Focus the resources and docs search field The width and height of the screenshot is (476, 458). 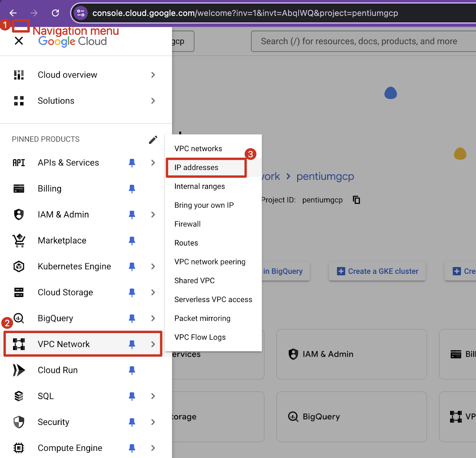[359, 41]
